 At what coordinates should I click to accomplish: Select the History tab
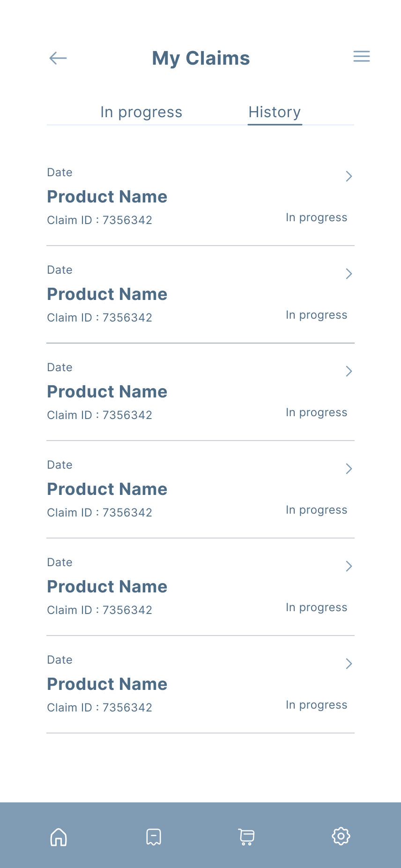point(275,112)
